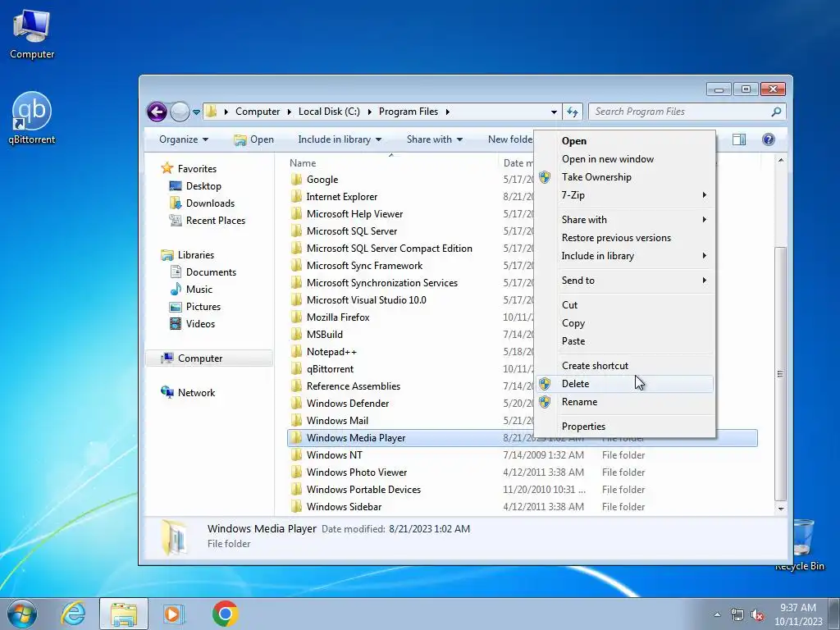
Task: Select Cut in the context menu
Action: pos(624,305)
